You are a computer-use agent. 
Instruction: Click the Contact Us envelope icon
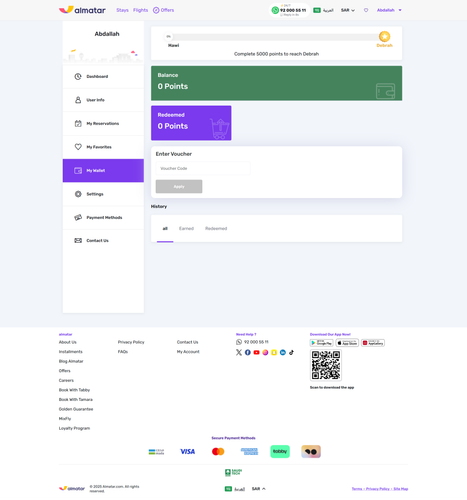[78, 240]
